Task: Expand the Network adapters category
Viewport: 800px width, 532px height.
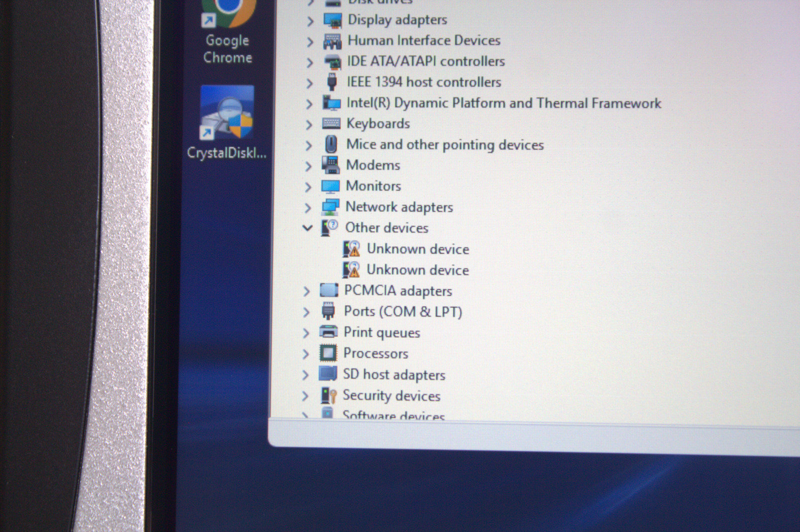Action: pyautogui.click(x=308, y=207)
